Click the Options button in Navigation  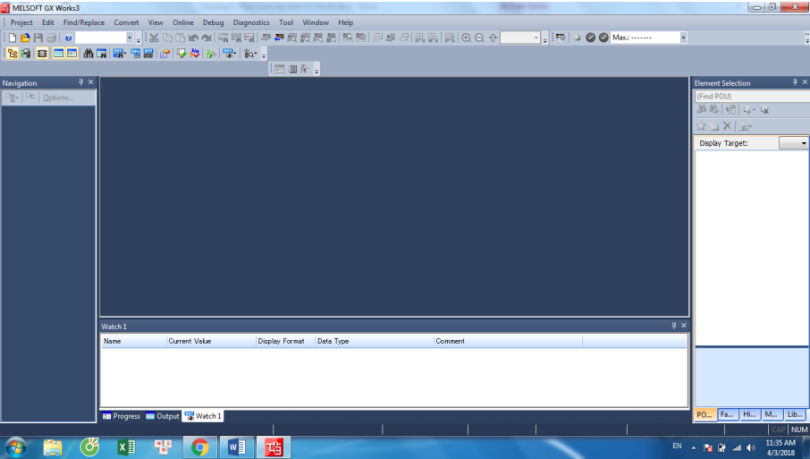(58, 97)
